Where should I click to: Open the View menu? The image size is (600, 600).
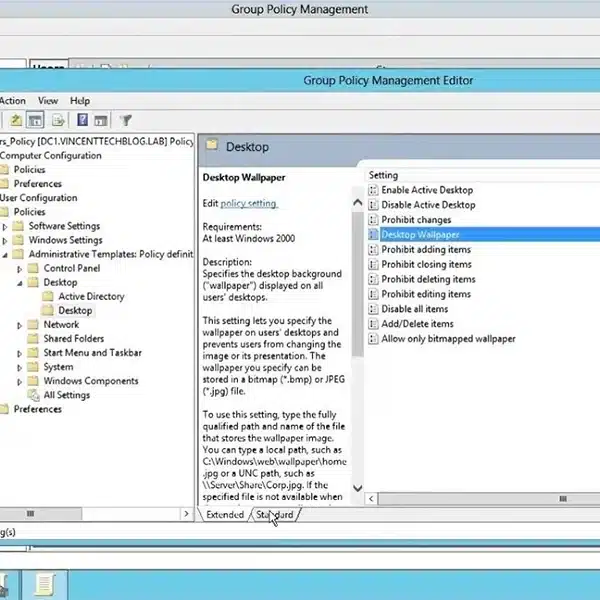(48, 101)
